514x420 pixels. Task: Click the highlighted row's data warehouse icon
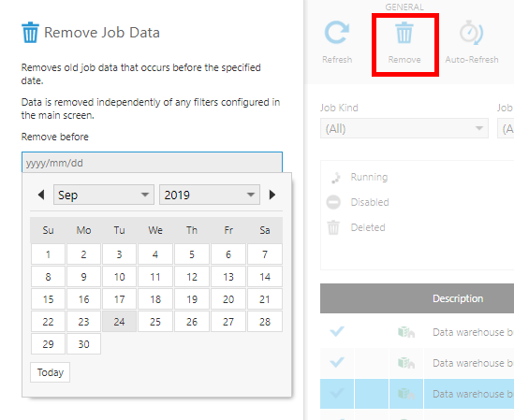[x=406, y=394]
